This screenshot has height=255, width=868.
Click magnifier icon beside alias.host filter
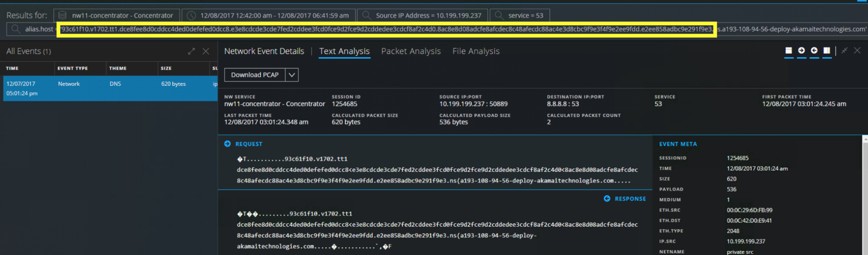point(16,29)
